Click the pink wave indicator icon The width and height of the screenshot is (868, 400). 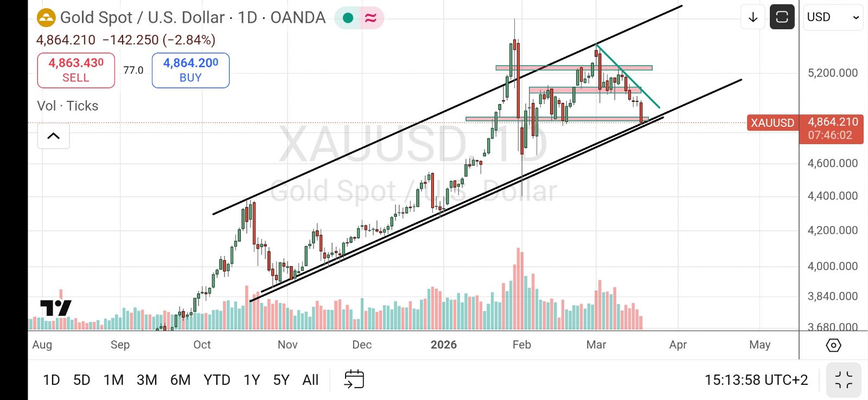pyautogui.click(x=371, y=18)
